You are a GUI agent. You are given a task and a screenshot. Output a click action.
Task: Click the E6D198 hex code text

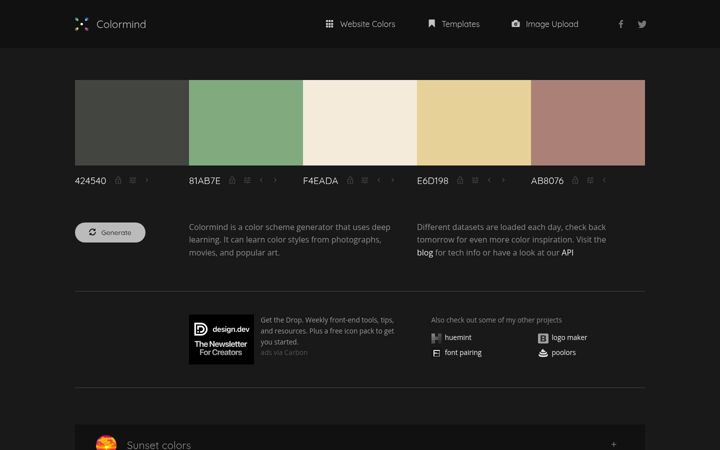(x=433, y=180)
